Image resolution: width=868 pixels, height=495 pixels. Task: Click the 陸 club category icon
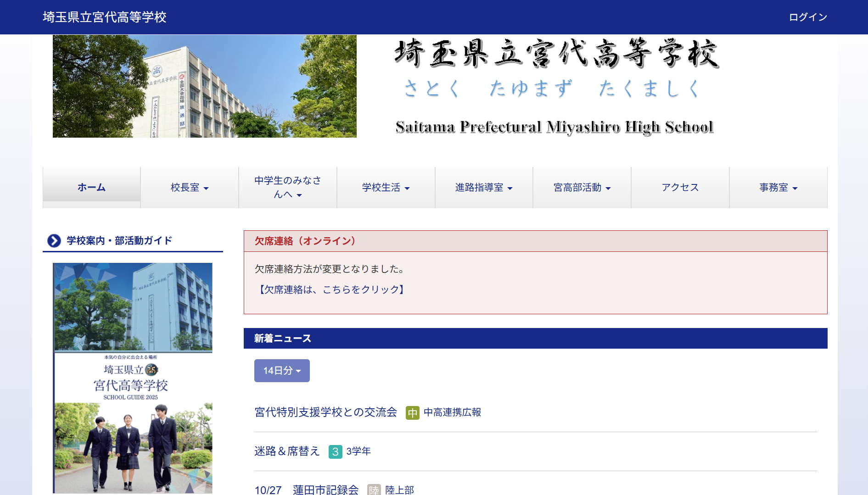coord(374,490)
